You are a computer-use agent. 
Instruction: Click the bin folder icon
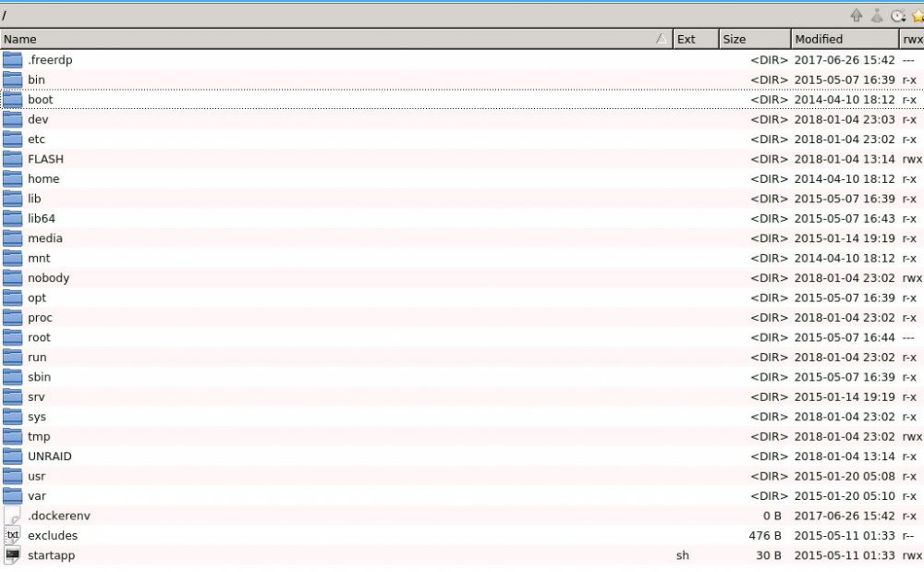click(12, 79)
